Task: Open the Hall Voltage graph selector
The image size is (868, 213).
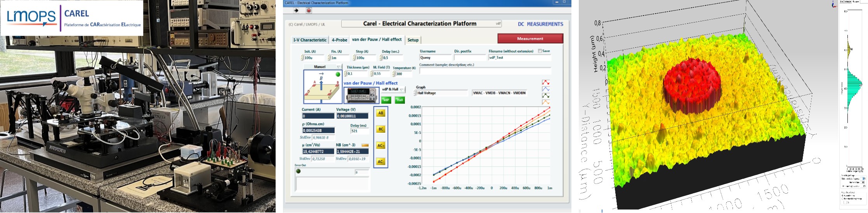Action: (441, 93)
